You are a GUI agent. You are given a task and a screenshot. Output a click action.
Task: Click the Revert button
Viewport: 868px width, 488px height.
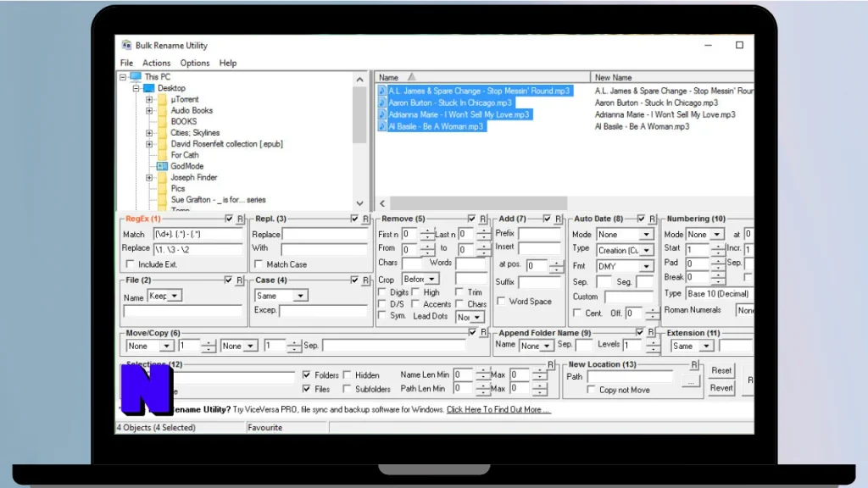[x=721, y=388]
